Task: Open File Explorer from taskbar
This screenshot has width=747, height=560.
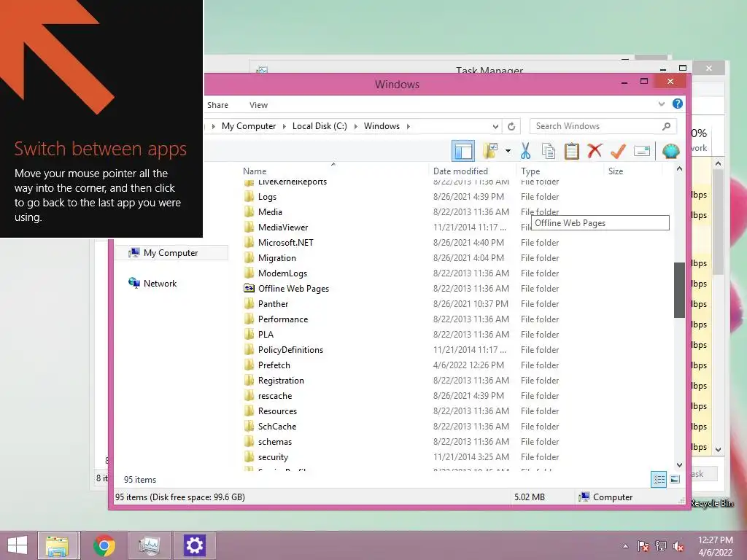Action: point(58,545)
